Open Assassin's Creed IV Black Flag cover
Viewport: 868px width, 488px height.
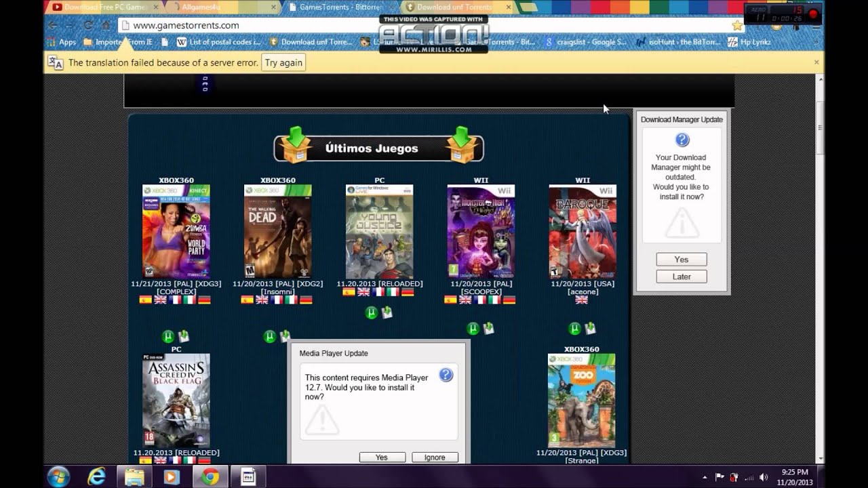pos(176,400)
